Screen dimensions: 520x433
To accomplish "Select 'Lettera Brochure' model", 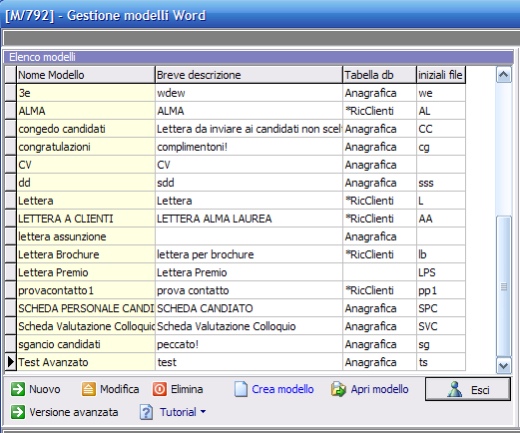I will (86, 255).
